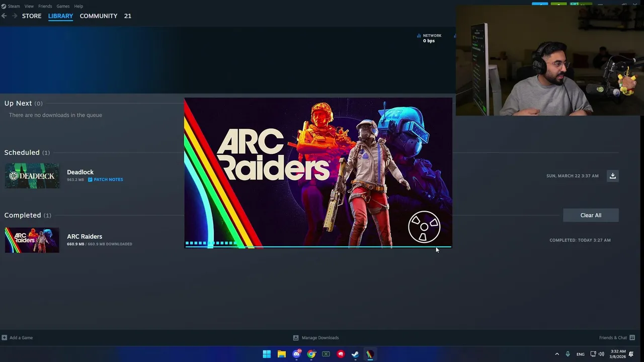This screenshot has width=644, height=362.
Task: Click the network speed value 0 bps
Action: pos(429,41)
